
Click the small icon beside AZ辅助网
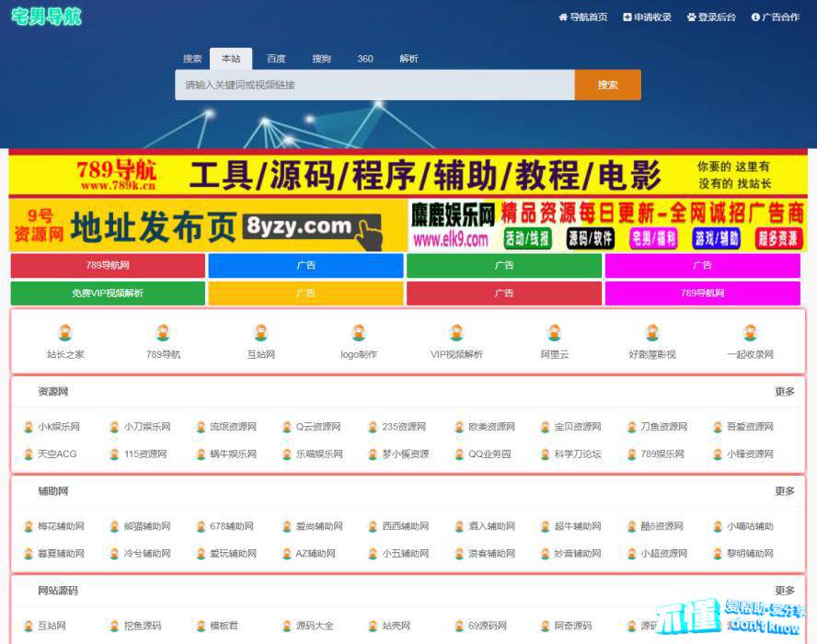coord(286,553)
